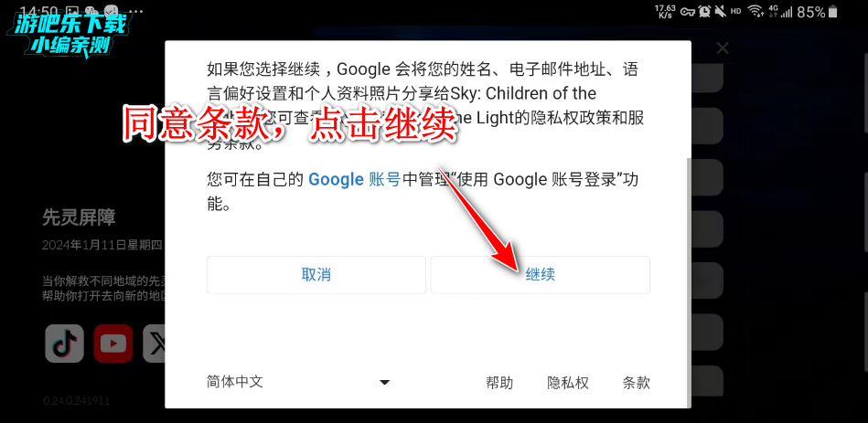
Task: Tap the X (Twitter) social icon
Action: pyautogui.click(x=155, y=344)
